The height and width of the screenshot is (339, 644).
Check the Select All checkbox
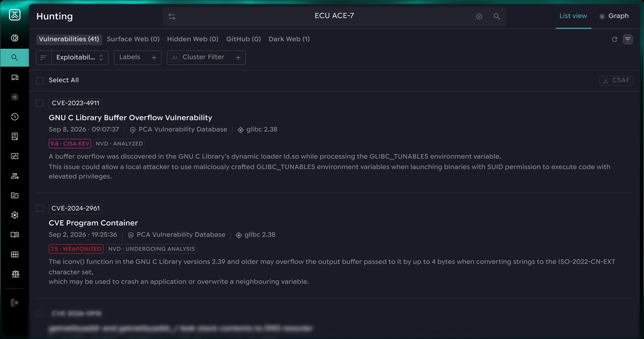coord(40,81)
